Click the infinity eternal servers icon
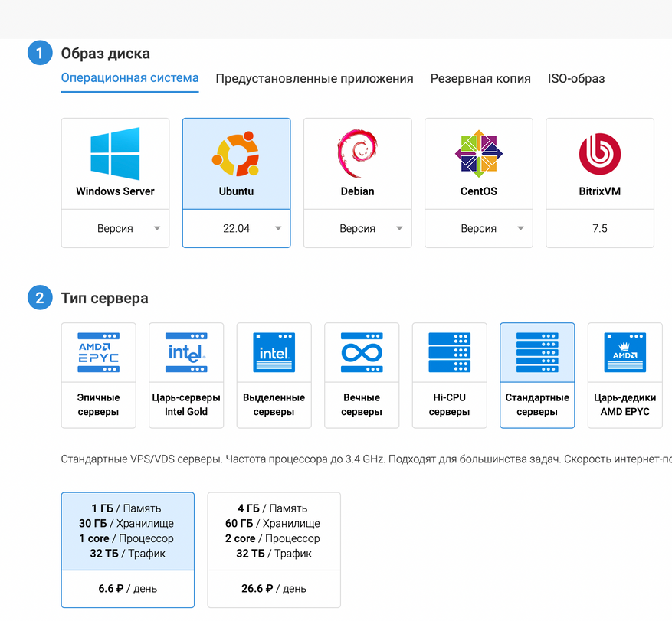Viewport: 672px width, 621px height. pos(362,352)
